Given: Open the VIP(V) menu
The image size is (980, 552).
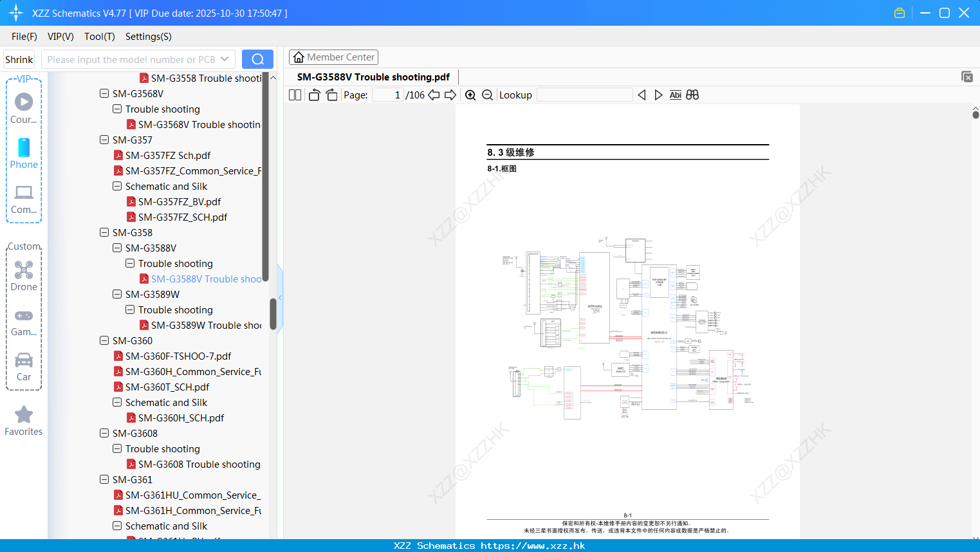Looking at the screenshot, I should point(60,37).
